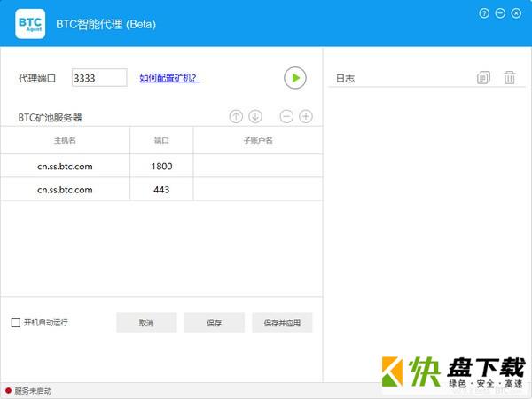Copy the log contents

483,78
